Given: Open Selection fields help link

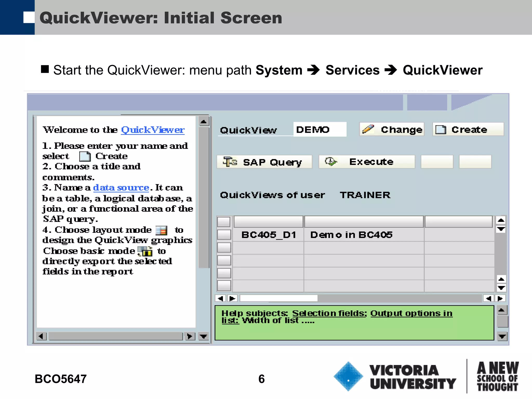Looking at the screenshot, I should click(329, 313).
